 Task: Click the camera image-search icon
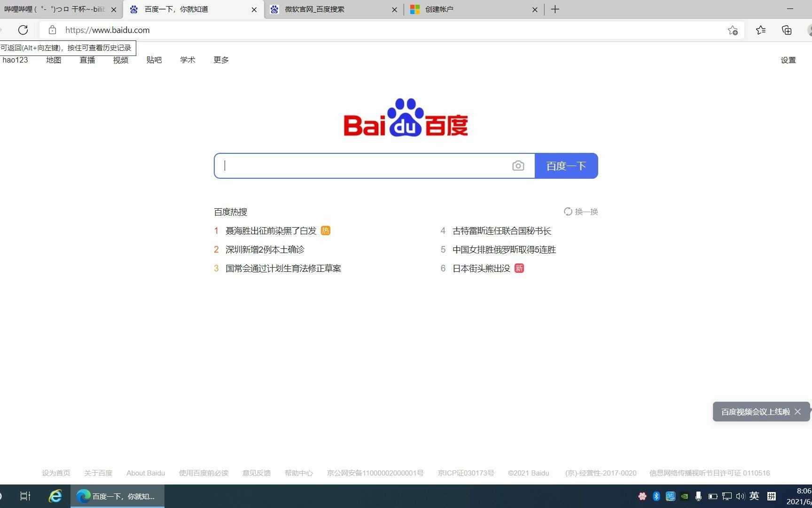pyautogui.click(x=518, y=166)
